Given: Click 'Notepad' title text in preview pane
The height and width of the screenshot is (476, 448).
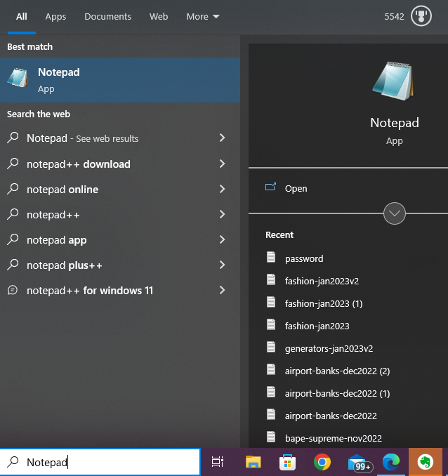Looking at the screenshot, I should click(x=394, y=123).
